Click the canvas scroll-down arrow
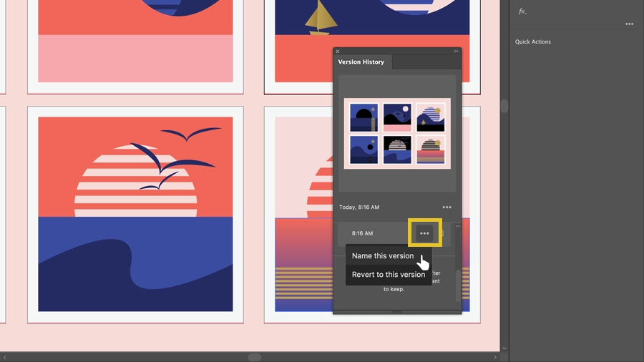This screenshot has height=362, width=644. tap(504, 348)
